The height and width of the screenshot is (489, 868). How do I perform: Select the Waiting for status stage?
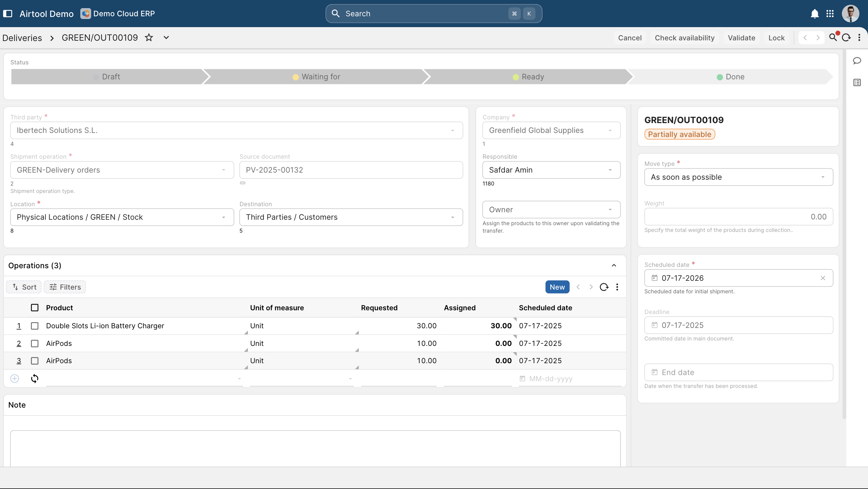[x=316, y=77]
